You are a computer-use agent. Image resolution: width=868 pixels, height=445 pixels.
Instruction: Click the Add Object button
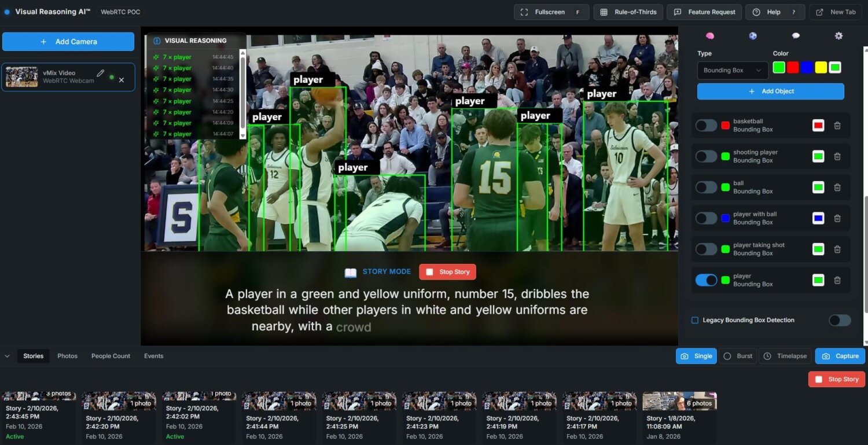coord(770,91)
